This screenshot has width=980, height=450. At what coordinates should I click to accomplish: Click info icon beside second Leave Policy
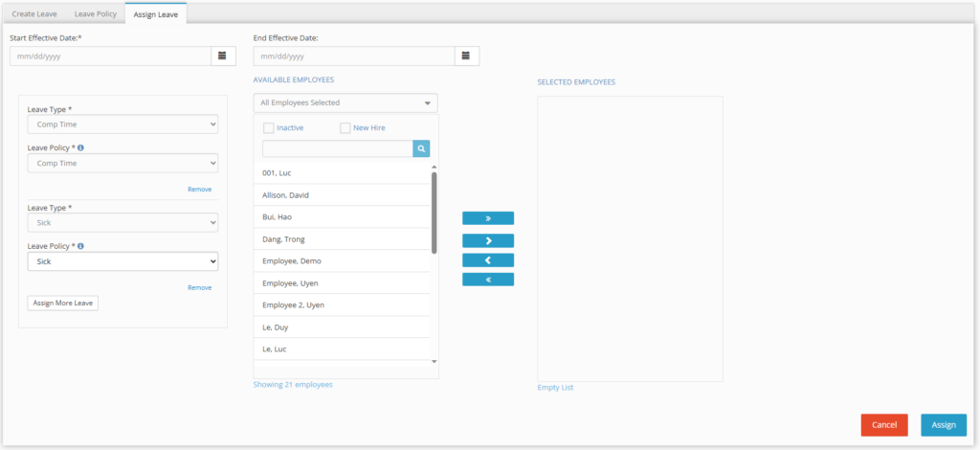pyautogui.click(x=81, y=246)
